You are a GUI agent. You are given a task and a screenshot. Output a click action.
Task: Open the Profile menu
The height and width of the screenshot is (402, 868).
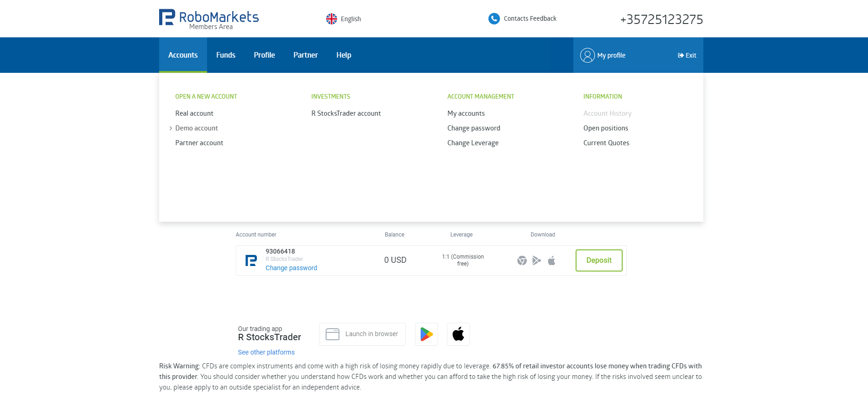(264, 55)
